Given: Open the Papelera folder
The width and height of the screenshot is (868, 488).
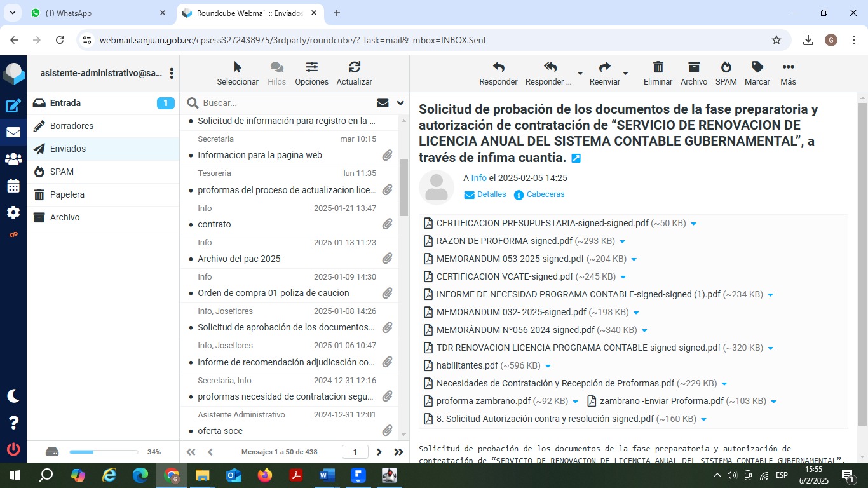Looking at the screenshot, I should 67,194.
